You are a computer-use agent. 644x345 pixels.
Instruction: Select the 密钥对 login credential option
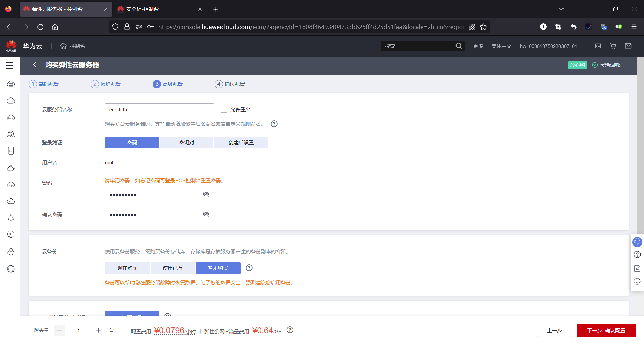tap(186, 142)
